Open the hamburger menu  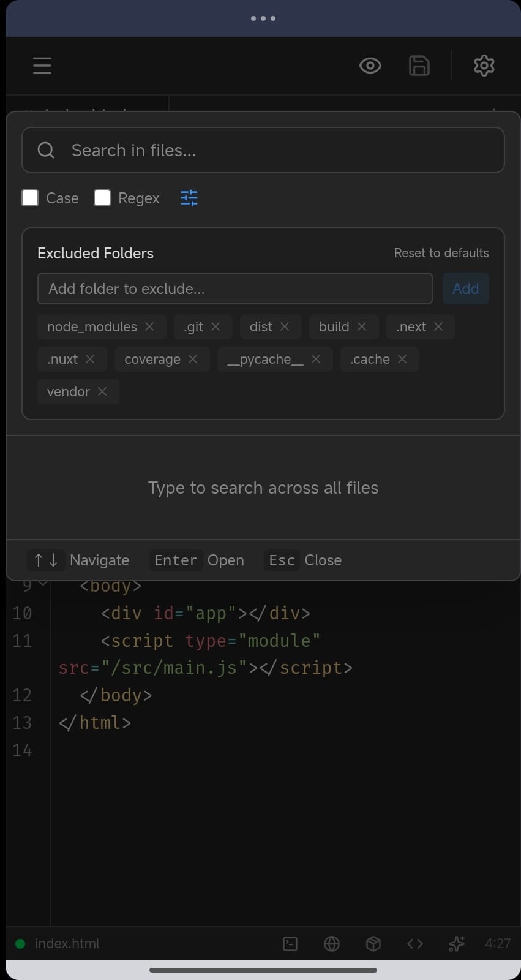coord(42,66)
